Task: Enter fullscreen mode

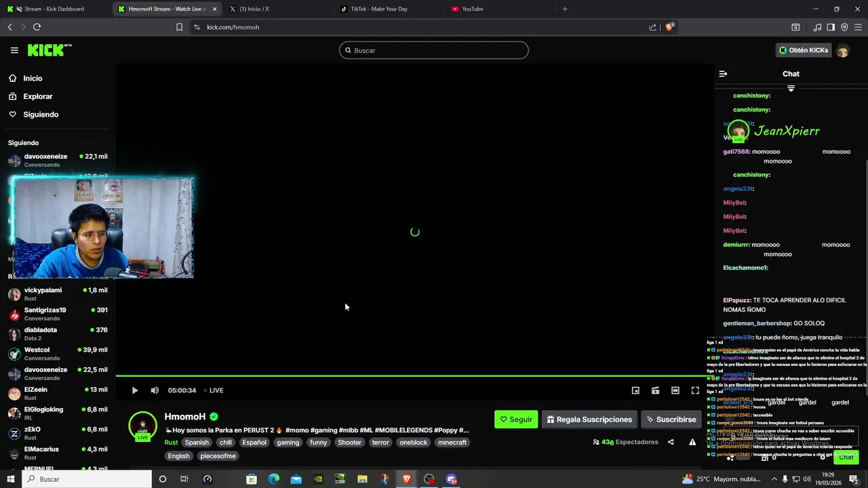Action: 695,390
